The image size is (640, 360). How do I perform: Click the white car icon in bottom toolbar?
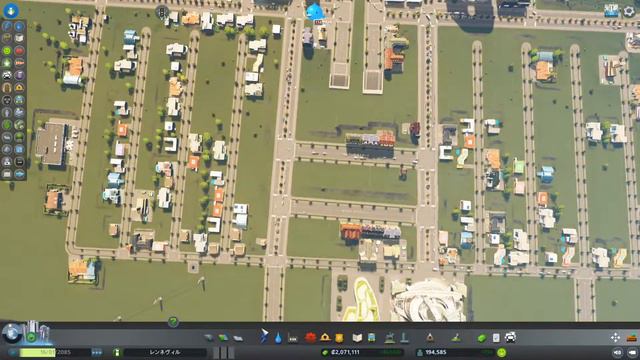(x=510, y=337)
